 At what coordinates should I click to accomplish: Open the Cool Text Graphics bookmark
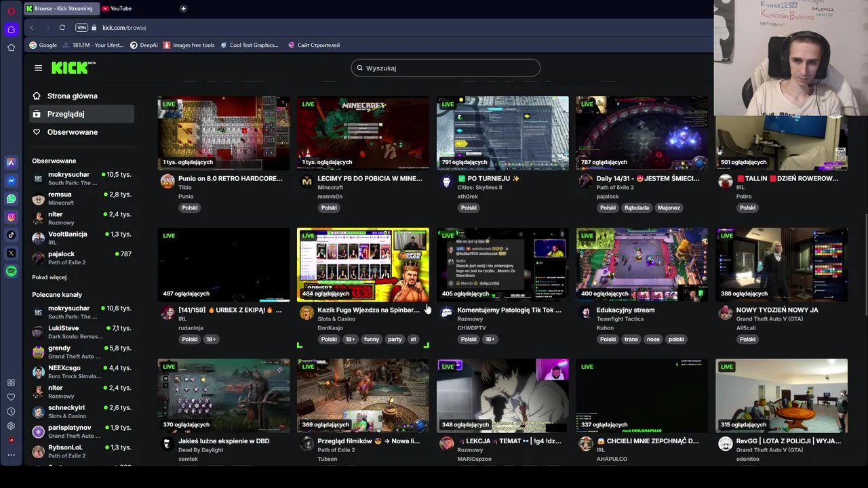pos(249,45)
